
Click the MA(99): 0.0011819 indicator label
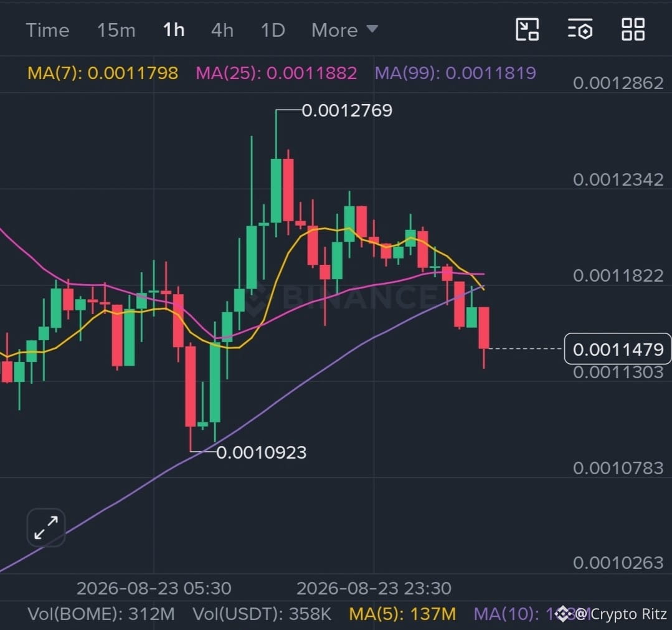[x=455, y=73]
